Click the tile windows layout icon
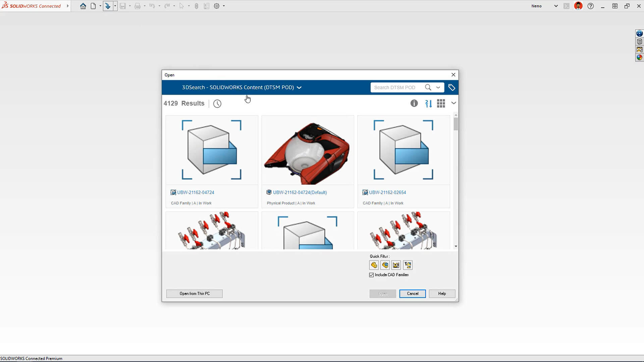644x362 pixels. pyautogui.click(x=615, y=6)
